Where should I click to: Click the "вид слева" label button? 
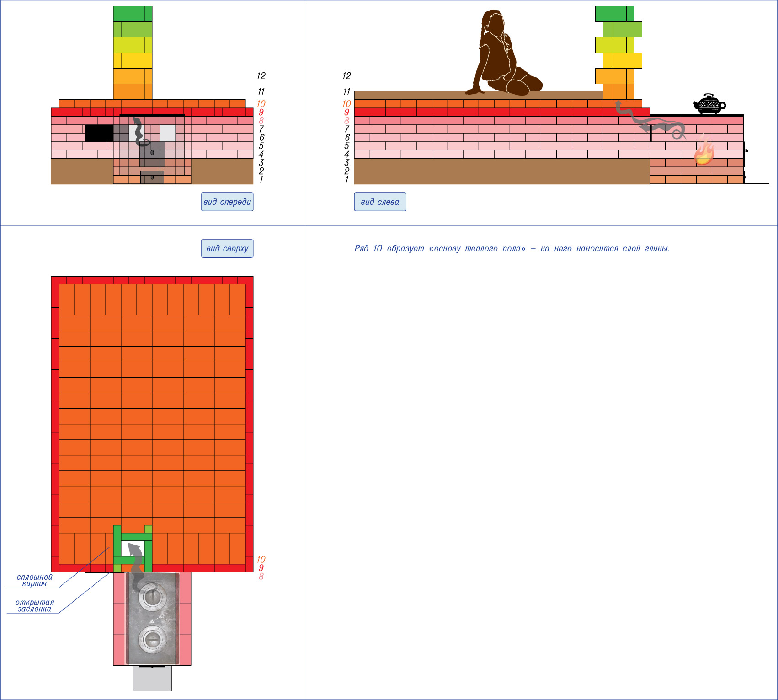[x=380, y=202]
